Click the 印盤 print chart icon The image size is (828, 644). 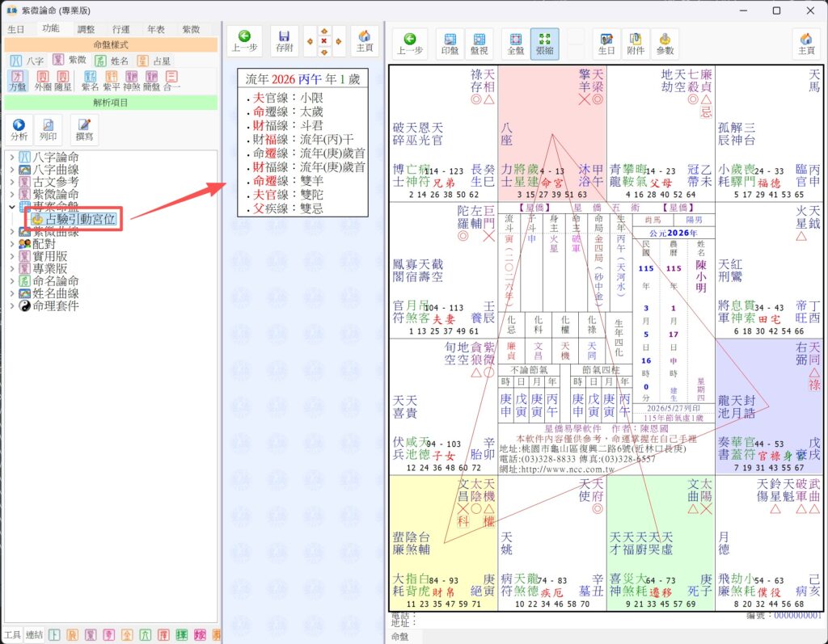click(x=450, y=44)
